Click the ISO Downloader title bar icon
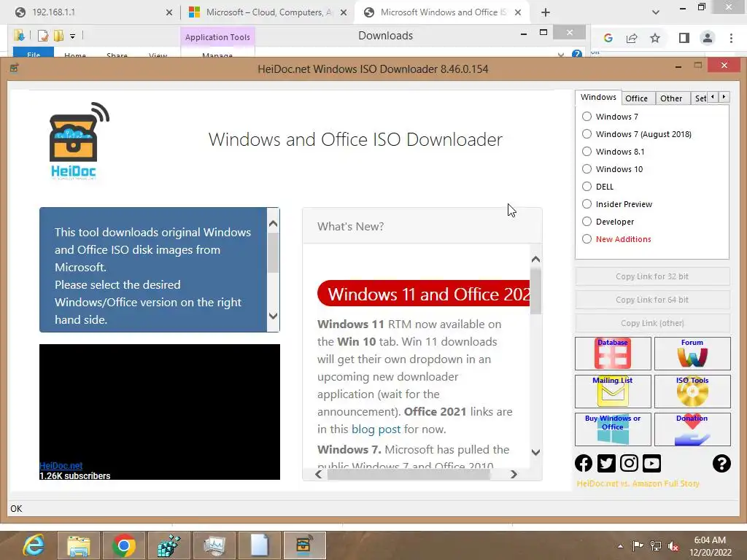This screenshot has height=560, width=747. click(x=14, y=68)
